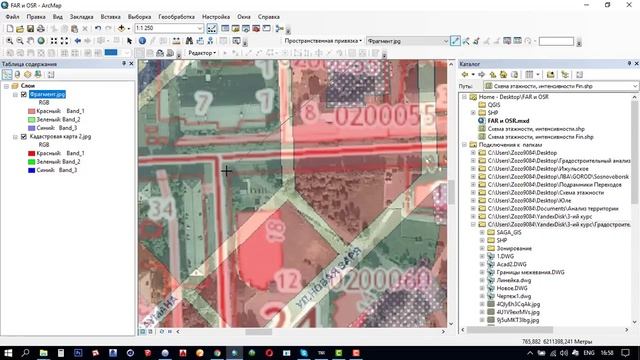Open the Геообработка menu
Screen dimensions: 640x360
[176, 17]
